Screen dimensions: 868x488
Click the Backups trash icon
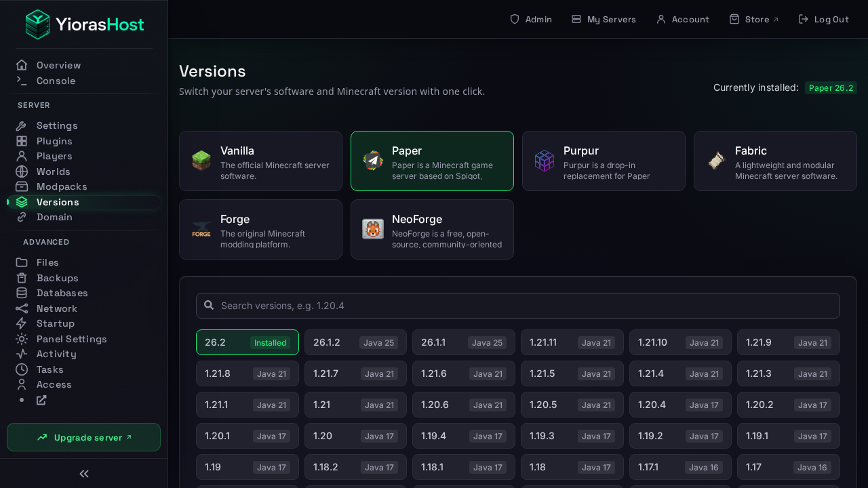[22, 278]
